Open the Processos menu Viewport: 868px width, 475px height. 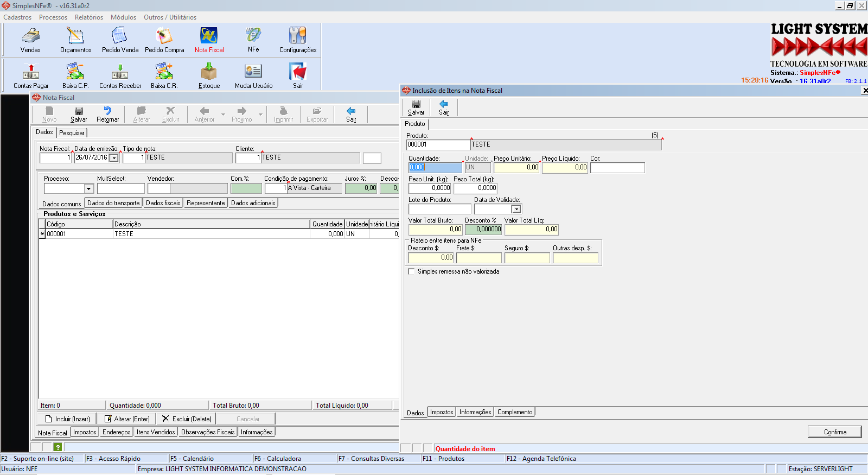pyautogui.click(x=53, y=17)
